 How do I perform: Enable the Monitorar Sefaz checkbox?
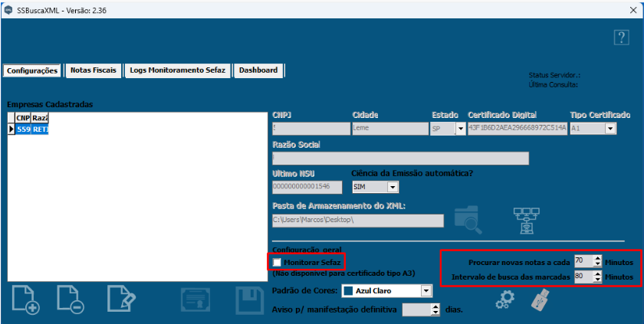point(277,263)
